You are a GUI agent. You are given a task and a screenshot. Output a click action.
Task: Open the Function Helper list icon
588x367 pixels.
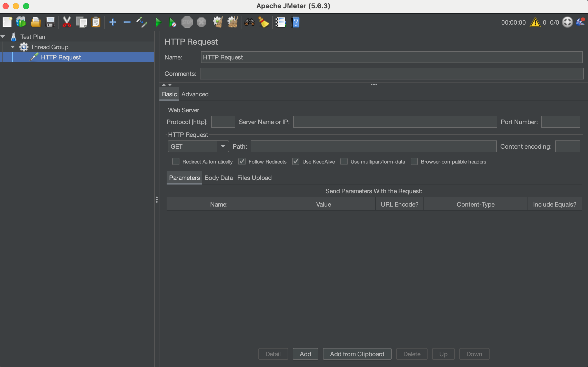(281, 22)
